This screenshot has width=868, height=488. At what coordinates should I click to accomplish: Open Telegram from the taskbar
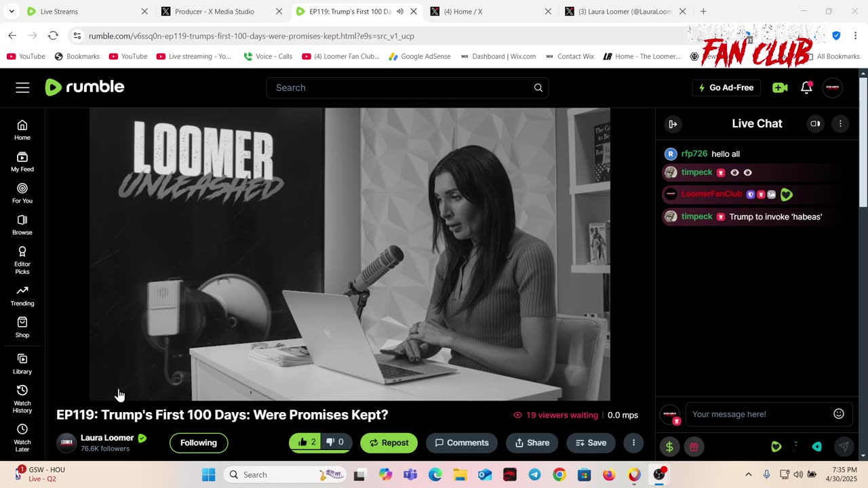(534, 474)
